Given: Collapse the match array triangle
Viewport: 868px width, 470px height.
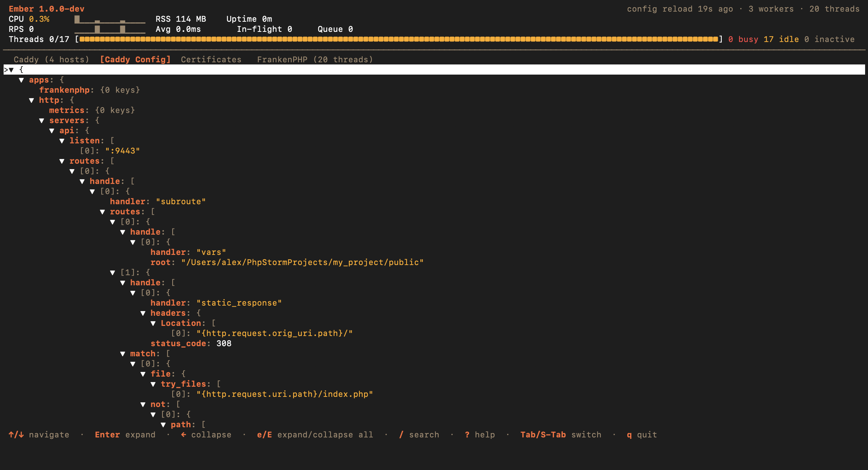Looking at the screenshot, I should tap(123, 354).
